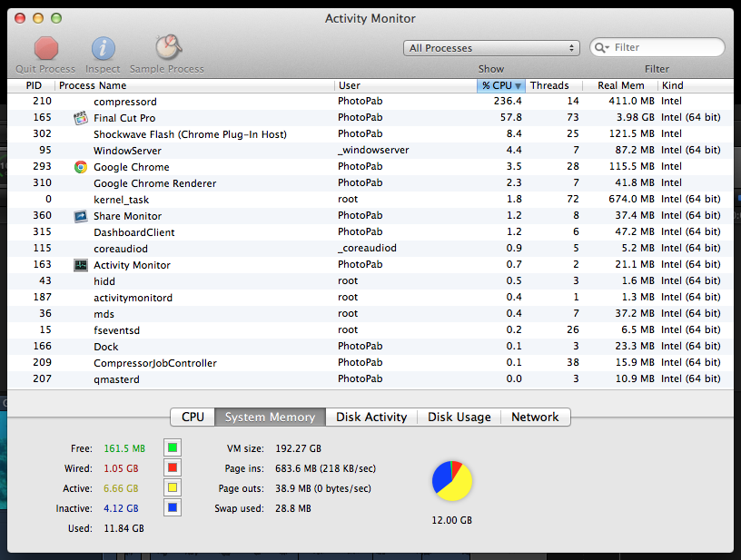Viewport: 741px width, 560px height.
Task: Sort by Kind column header
Action: click(x=696, y=85)
